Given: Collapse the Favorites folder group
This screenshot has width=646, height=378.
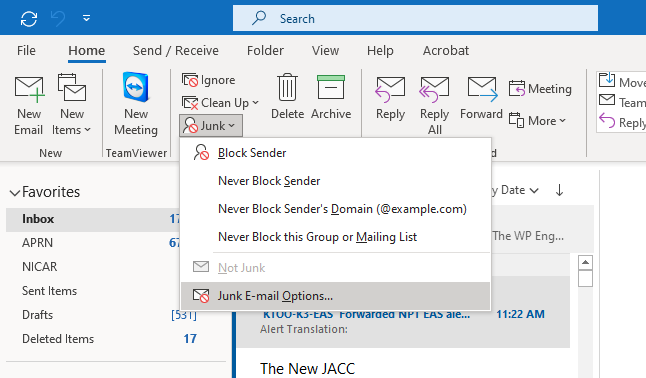Looking at the screenshot, I should 15,193.
